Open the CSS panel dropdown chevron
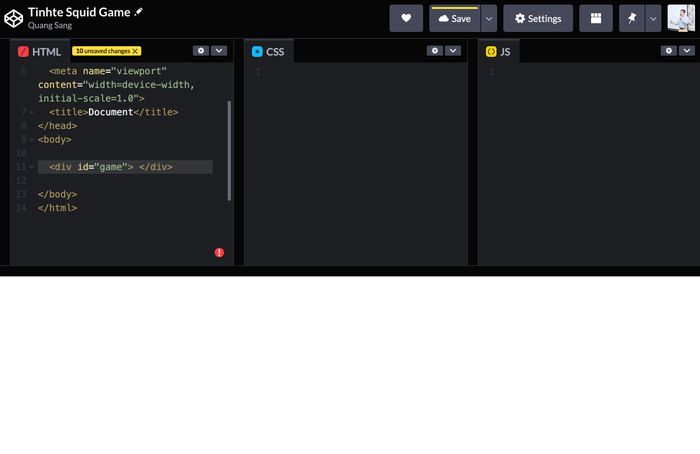Viewport: 700px width, 454px height. [x=453, y=50]
